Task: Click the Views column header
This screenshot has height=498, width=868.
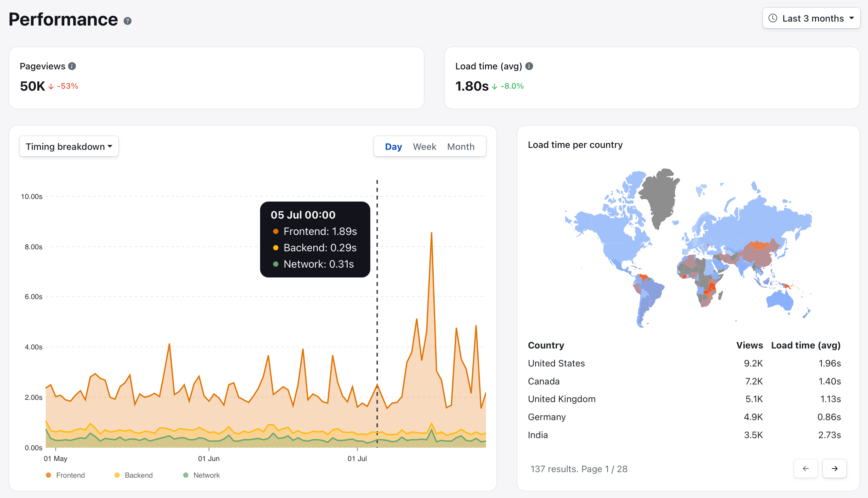Action: tap(749, 345)
